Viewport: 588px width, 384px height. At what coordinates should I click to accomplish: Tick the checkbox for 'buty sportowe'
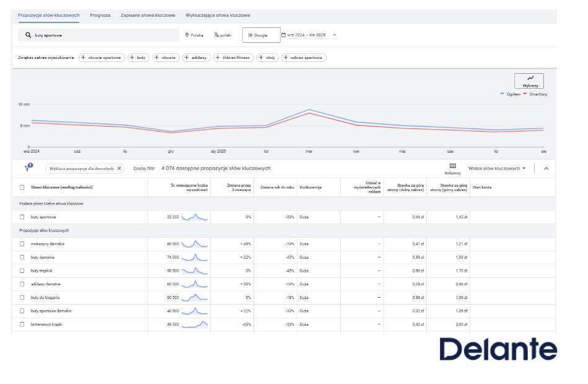[22, 217]
